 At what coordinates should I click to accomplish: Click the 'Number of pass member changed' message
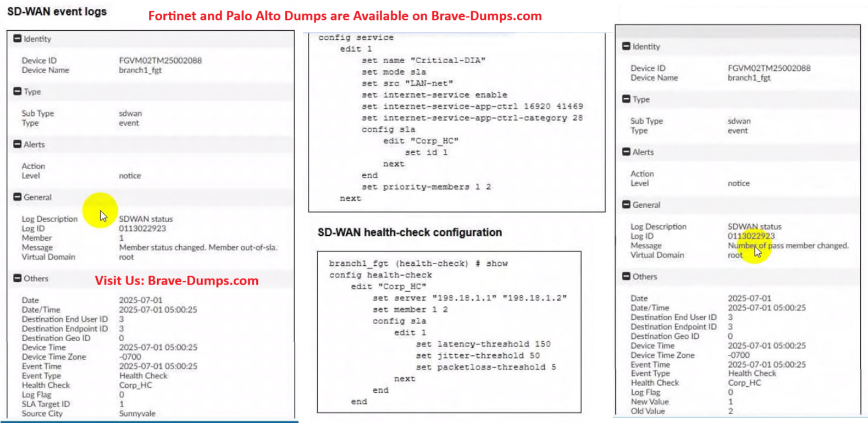[x=788, y=246]
